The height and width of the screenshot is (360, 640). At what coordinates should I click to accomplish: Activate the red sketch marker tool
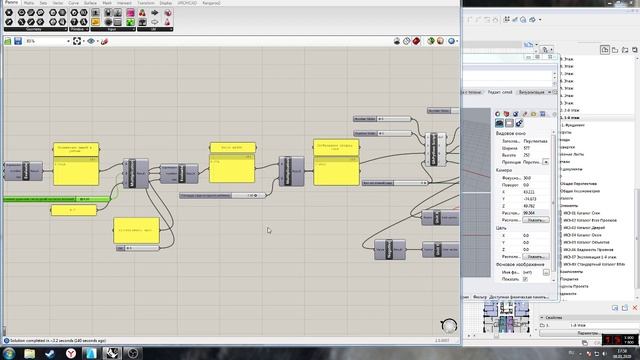[x=104, y=41]
